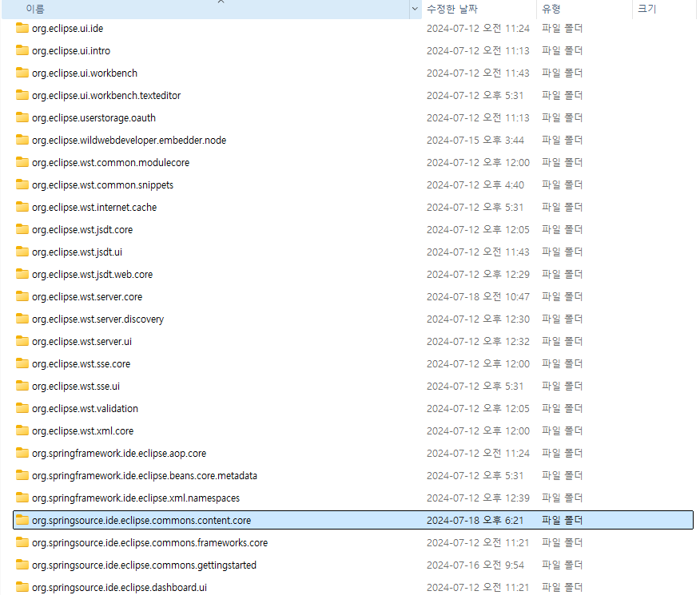Click the folder icon beside org.eclipse.ui.workbench
Screen dimensions: 700x595
(x=22, y=73)
